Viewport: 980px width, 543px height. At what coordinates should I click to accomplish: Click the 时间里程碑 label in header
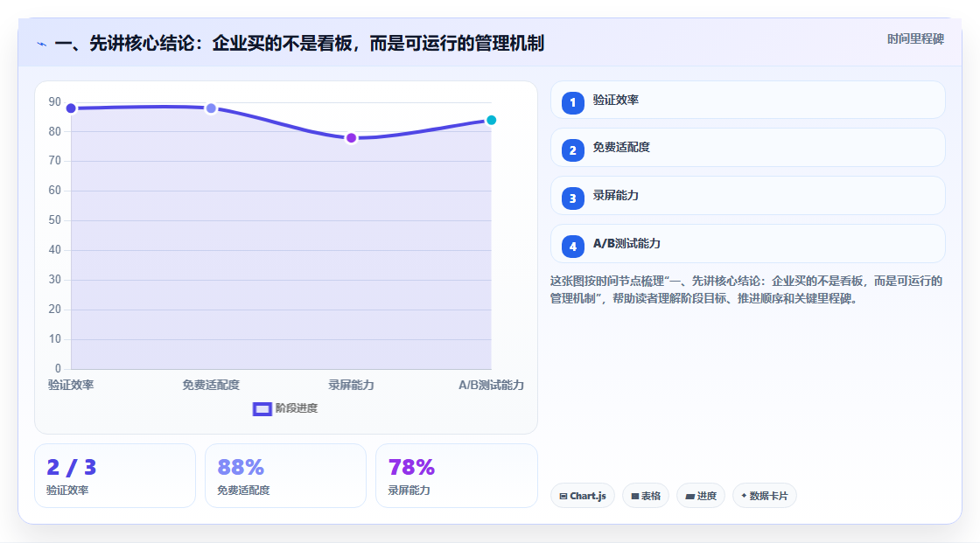915,39
